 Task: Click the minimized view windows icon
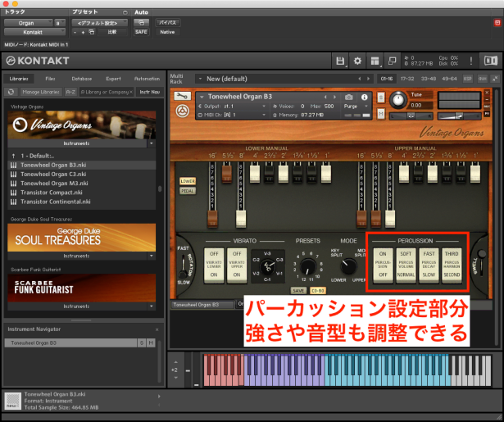393,61
